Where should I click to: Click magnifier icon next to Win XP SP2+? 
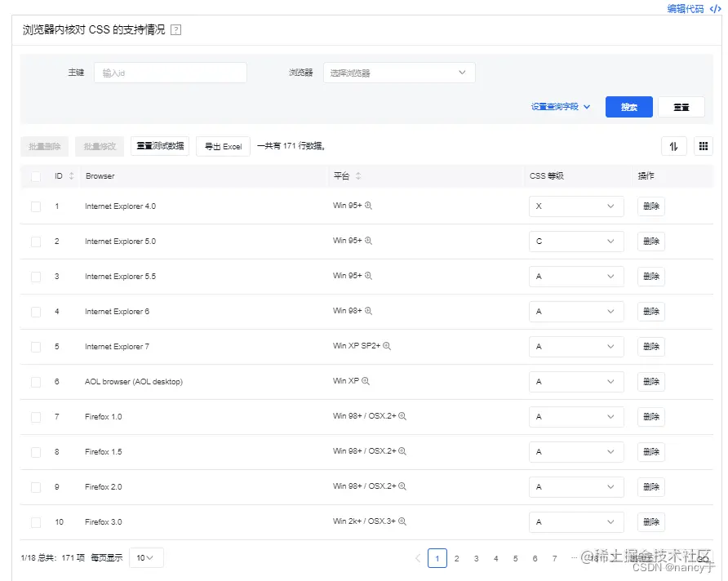coord(387,346)
